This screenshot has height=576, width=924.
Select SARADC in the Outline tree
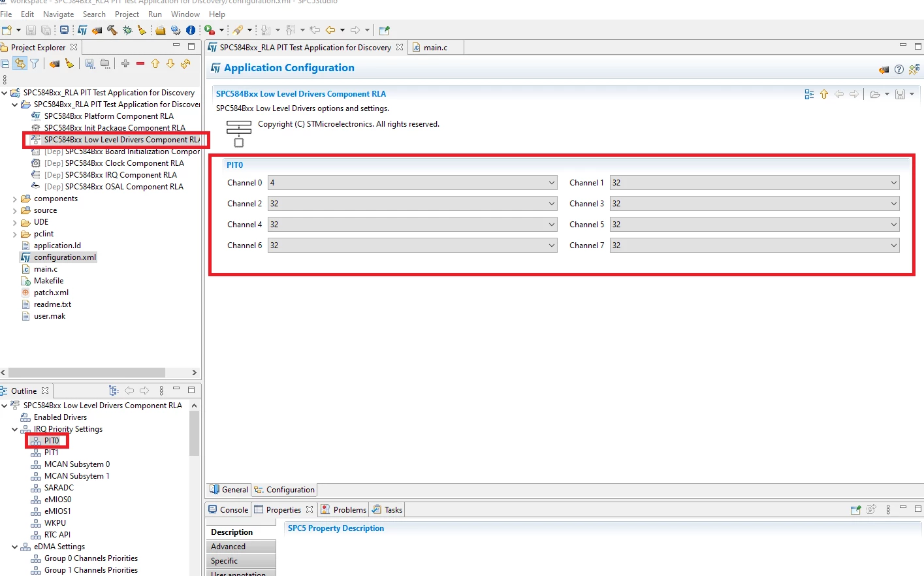click(59, 488)
